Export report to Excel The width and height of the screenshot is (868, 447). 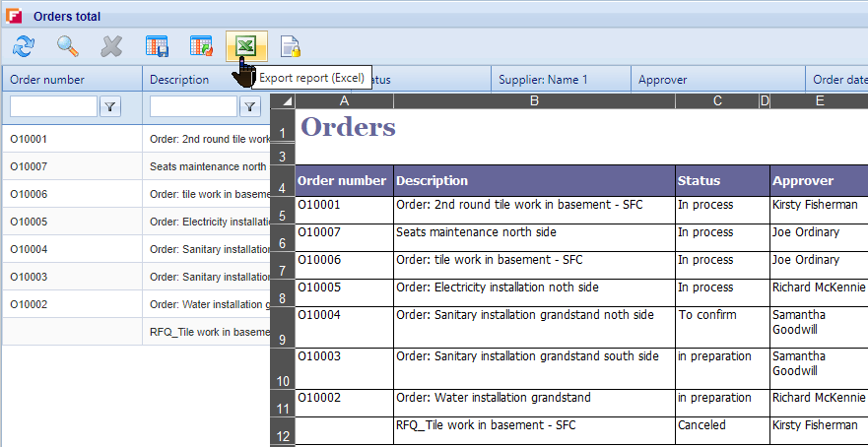pos(245,46)
